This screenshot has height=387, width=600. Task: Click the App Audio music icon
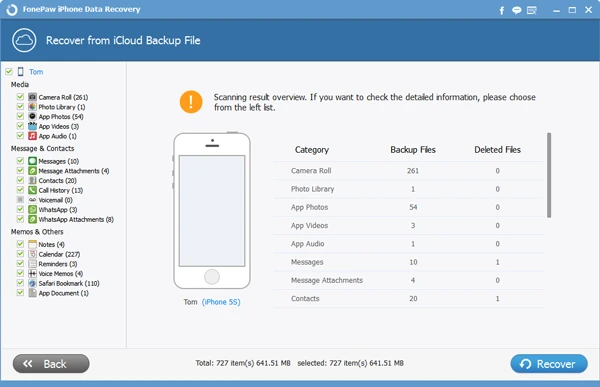[33, 136]
